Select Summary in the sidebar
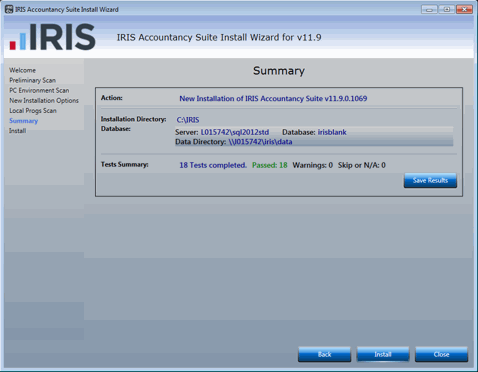Screen dimensions: 478x372 click(23, 121)
